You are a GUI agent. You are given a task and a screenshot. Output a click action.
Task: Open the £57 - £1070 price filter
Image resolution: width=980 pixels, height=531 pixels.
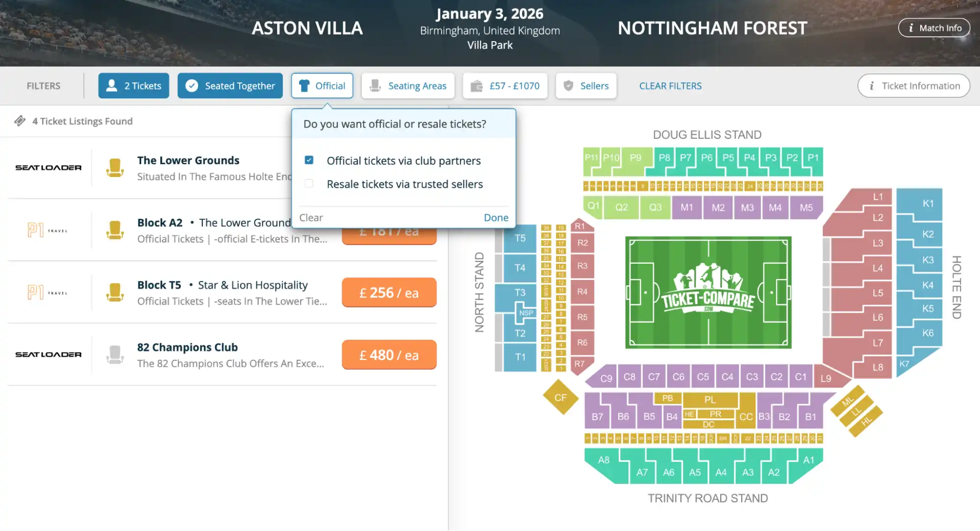(x=505, y=85)
